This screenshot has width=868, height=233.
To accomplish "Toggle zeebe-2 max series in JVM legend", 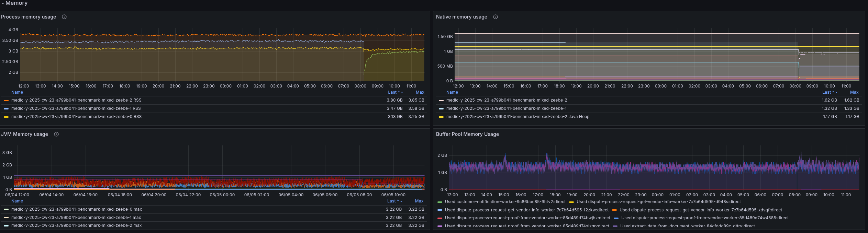I will point(77,225).
